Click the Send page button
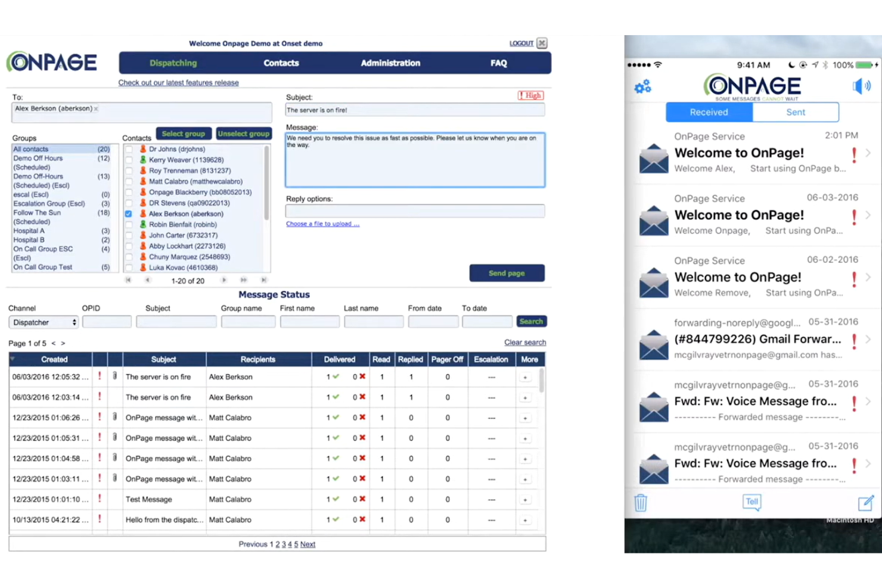The height and width of the screenshot is (588, 882). (507, 273)
